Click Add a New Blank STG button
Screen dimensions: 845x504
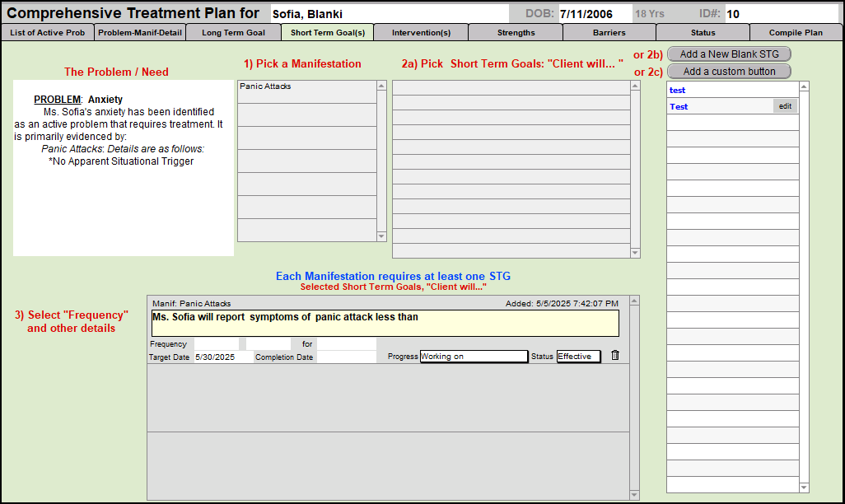coord(729,54)
